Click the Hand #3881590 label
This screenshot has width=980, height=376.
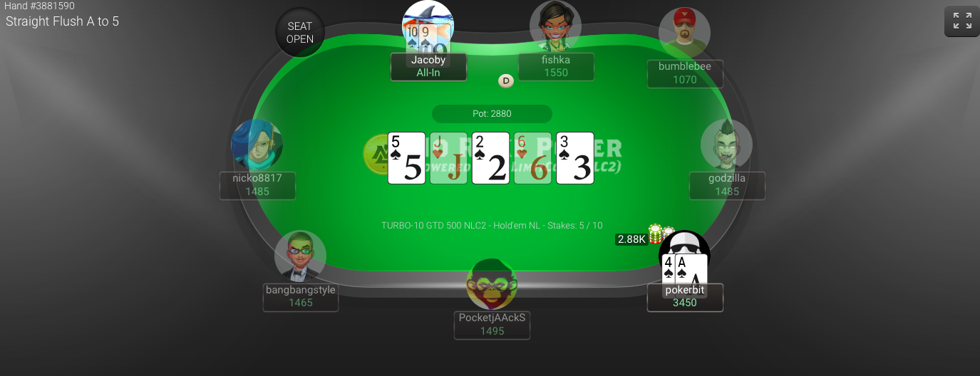coord(39,6)
